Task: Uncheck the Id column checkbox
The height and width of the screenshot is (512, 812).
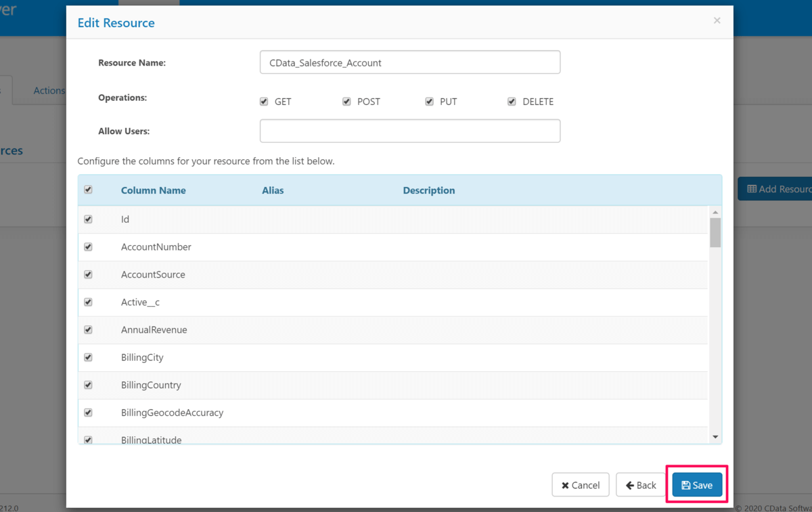Action: [x=88, y=219]
